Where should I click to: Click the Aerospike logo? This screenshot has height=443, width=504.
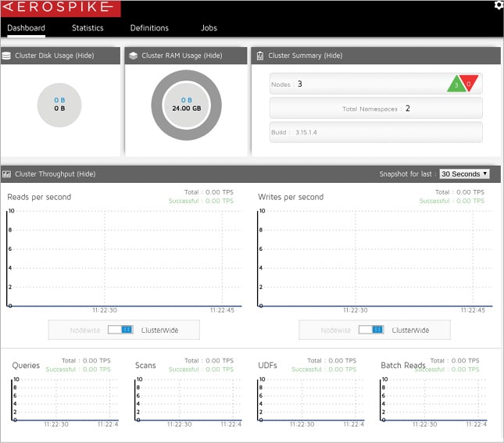click(60, 9)
